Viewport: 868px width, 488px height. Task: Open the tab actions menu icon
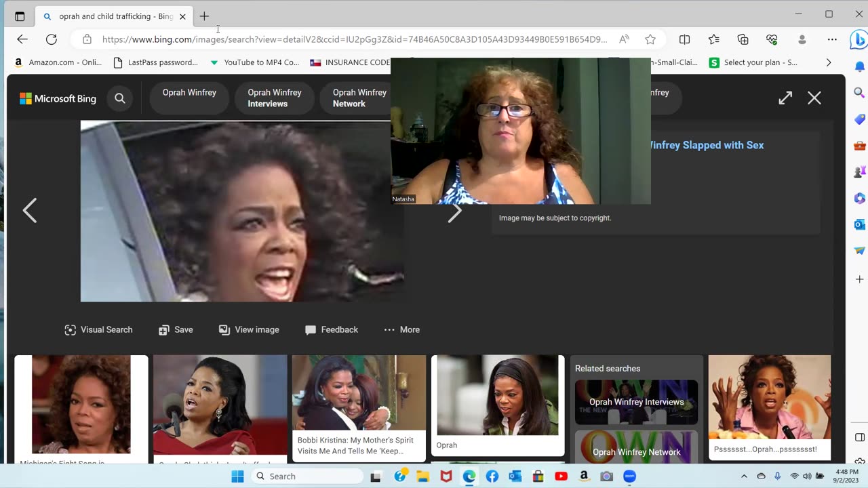click(x=20, y=16)
